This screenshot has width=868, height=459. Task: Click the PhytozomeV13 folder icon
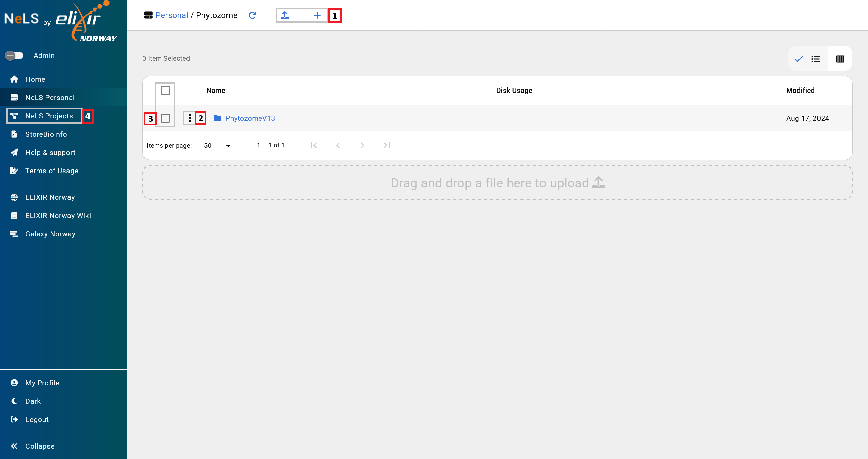217,118
